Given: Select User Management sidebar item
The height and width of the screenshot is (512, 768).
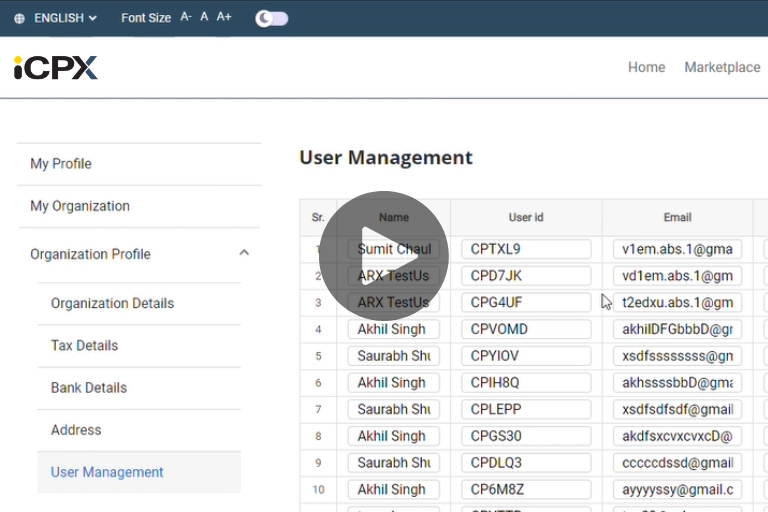Looking at the screenshot, I should (x=107, y=472).
